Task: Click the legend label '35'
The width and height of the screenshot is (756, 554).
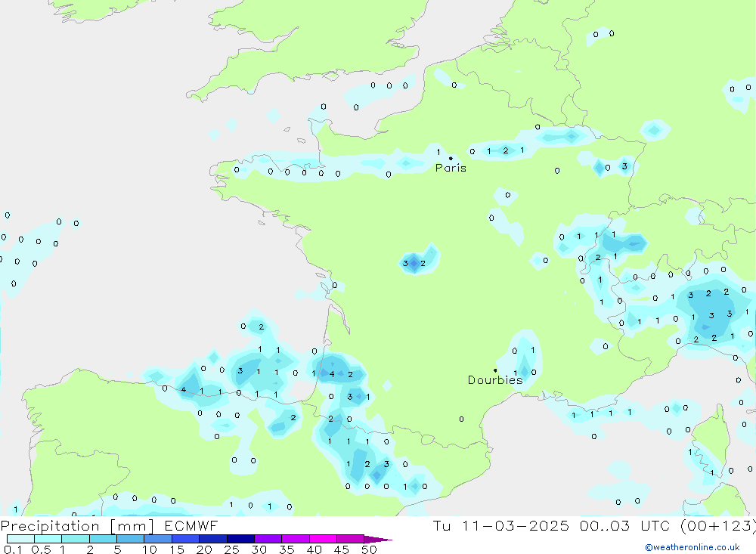Action: coord(287,549)
